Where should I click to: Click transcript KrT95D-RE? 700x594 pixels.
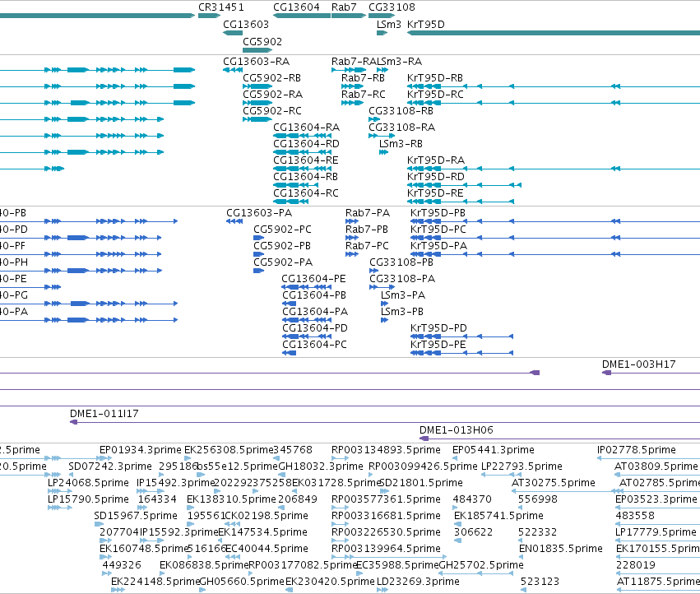pyautogui.click(x=435, y=193)
